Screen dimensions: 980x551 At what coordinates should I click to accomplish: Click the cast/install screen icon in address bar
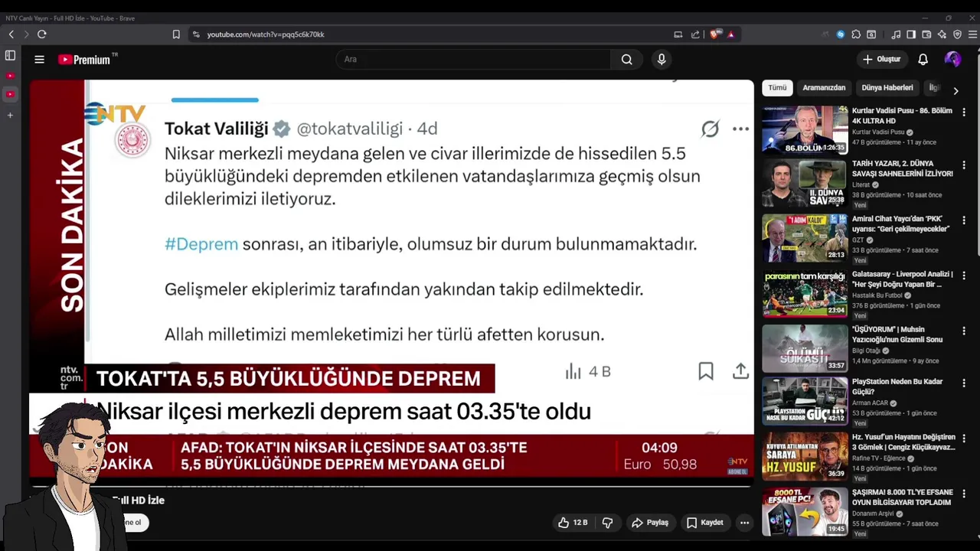(x=678, y=34)
